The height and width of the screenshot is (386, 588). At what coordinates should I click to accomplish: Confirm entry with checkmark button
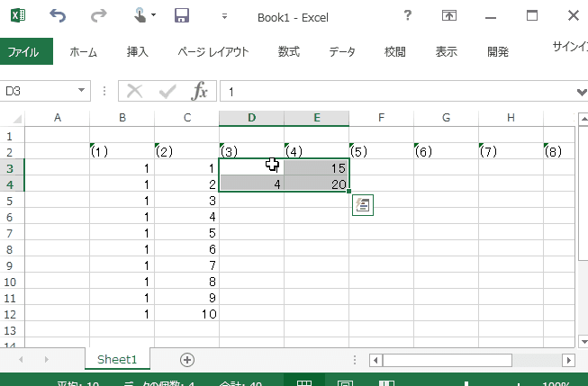click(x=167, y=91)
